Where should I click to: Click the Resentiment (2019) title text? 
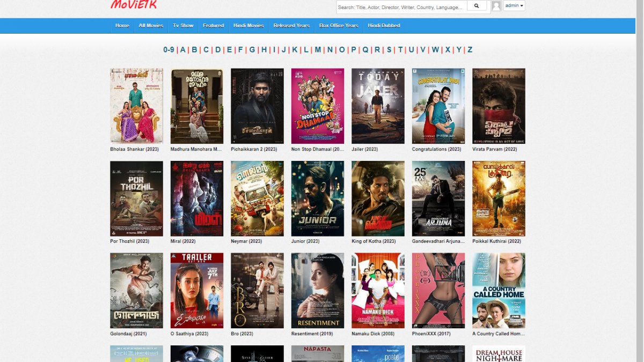coord(312,334)
